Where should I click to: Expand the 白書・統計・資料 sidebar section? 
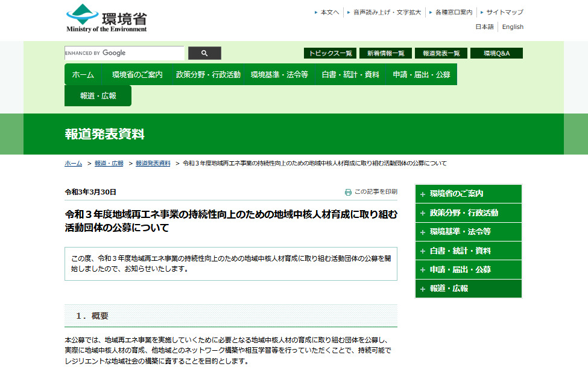tap(469, 251)
